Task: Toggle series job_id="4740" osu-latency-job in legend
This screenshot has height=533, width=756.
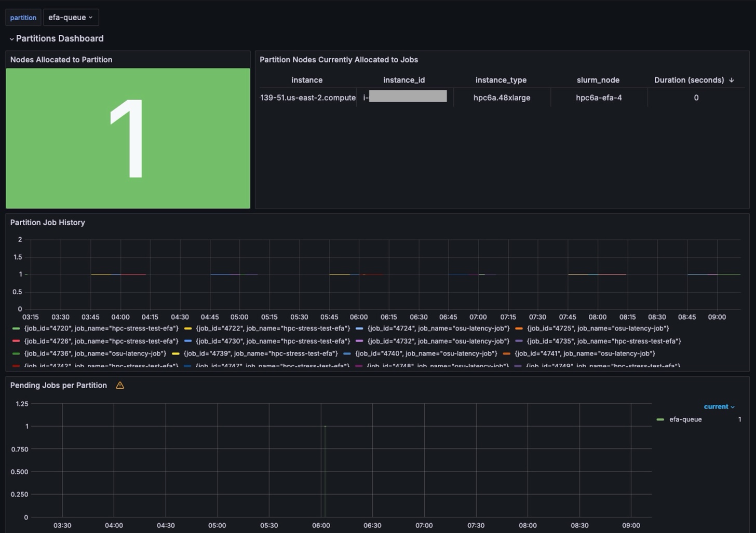Action: 426,353
